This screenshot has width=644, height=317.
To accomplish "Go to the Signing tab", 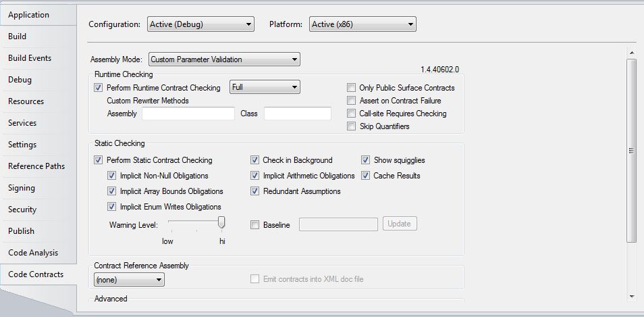I will (22, 188).
